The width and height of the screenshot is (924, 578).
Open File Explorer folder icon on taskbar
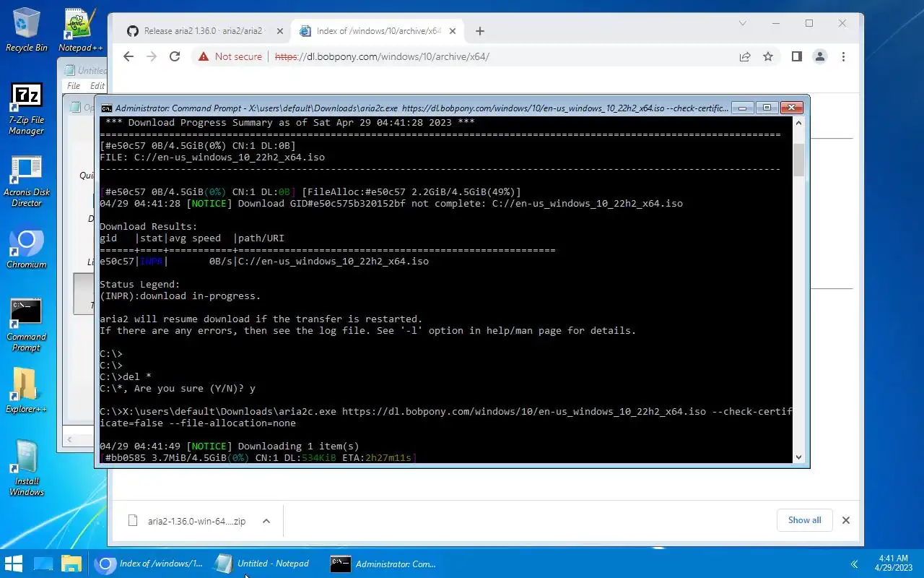point(71,564)
